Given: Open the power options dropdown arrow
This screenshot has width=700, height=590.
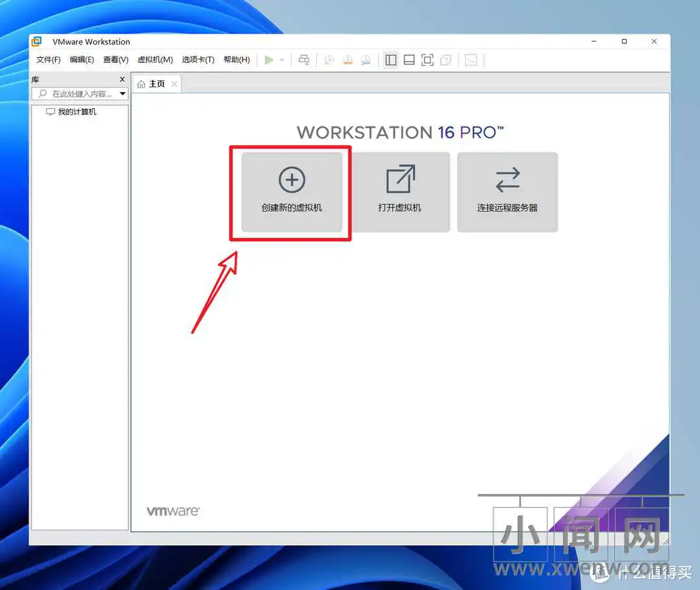Looking at the screenshot, I should point(282,60).
